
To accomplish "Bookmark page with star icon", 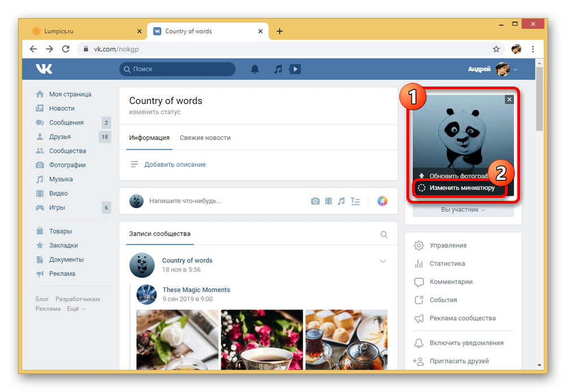I will tap(496, 49).
